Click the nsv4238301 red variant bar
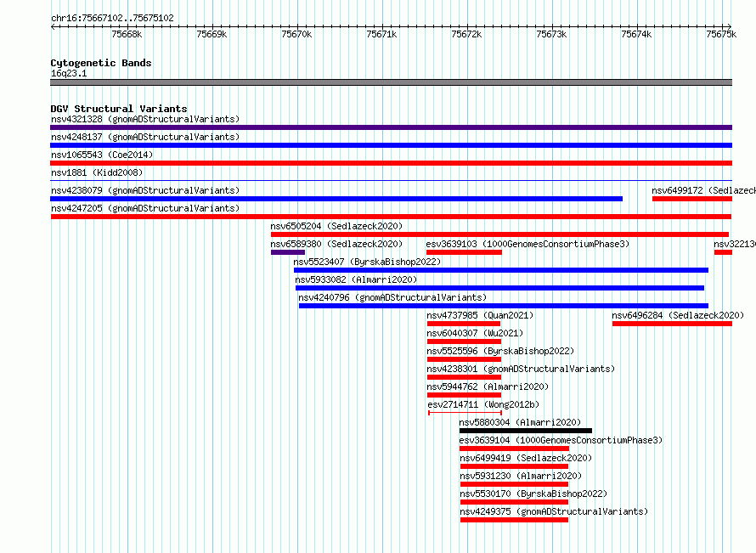 click(x=465, y=377)
